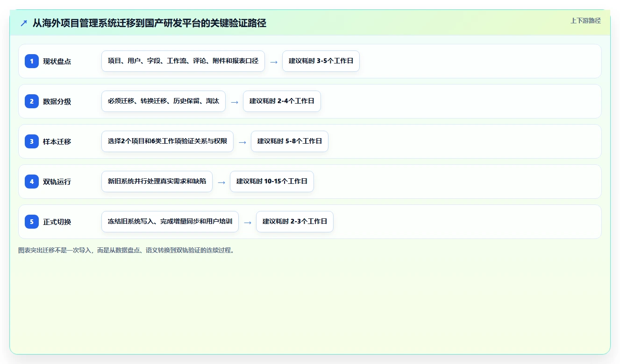The height and width of the screenshot is (364, 620).
Task: Click the 现状盘点 step label
Action: [x=57, y=62]
